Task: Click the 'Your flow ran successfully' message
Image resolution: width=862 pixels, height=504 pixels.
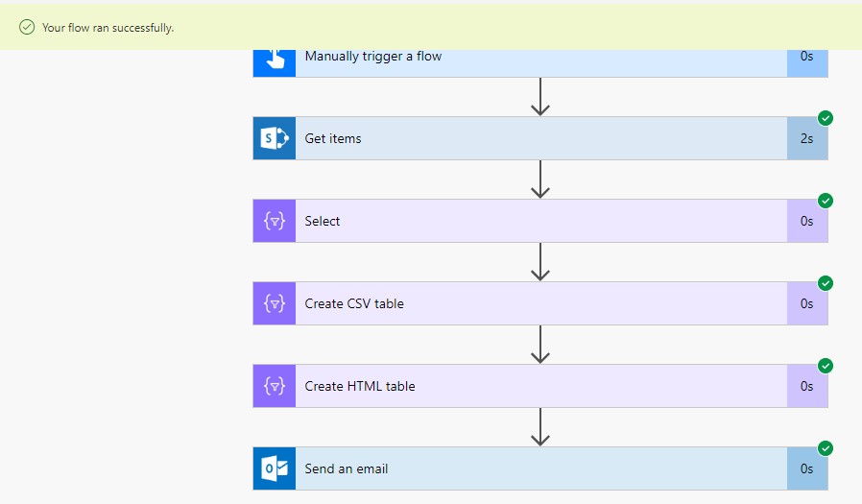Action: (108, 28)
